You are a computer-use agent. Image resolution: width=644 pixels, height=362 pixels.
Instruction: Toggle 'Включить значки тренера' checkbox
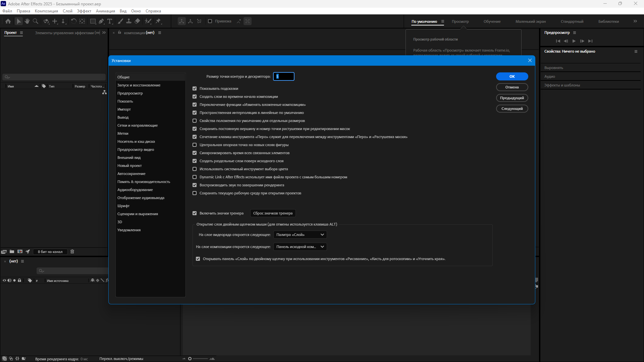pyautogui.click(x=195, y=213)
